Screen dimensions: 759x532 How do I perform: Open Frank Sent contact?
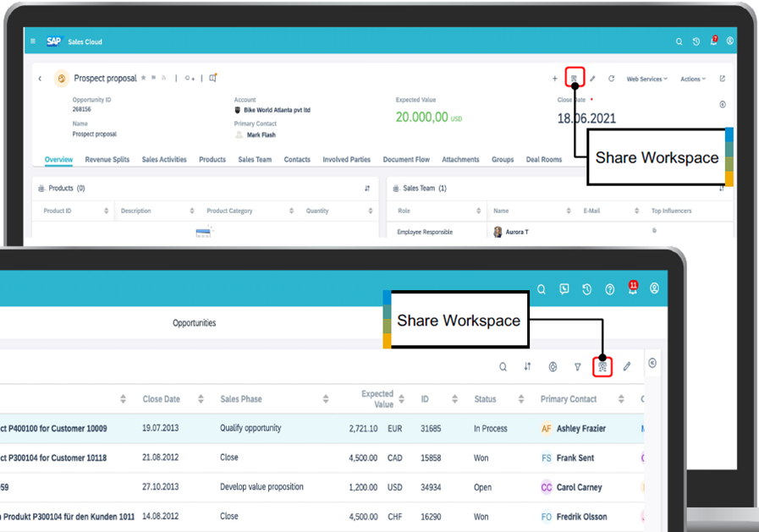(575, 458)
